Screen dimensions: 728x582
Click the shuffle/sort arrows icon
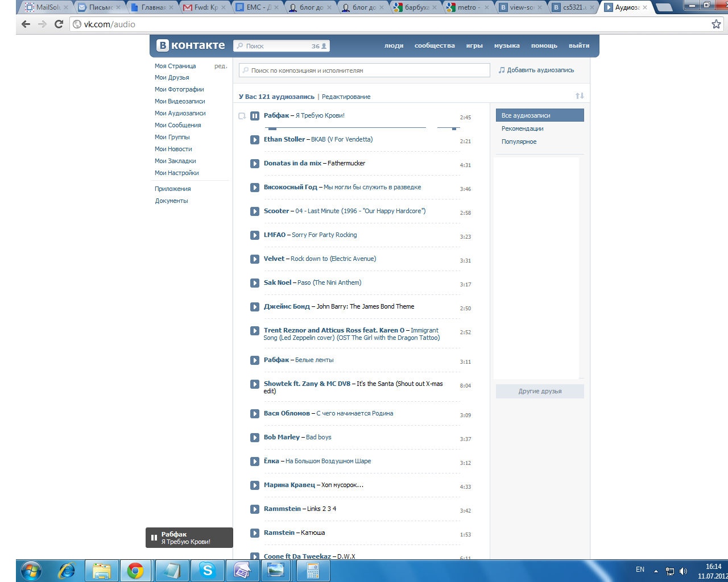[580, 96]
